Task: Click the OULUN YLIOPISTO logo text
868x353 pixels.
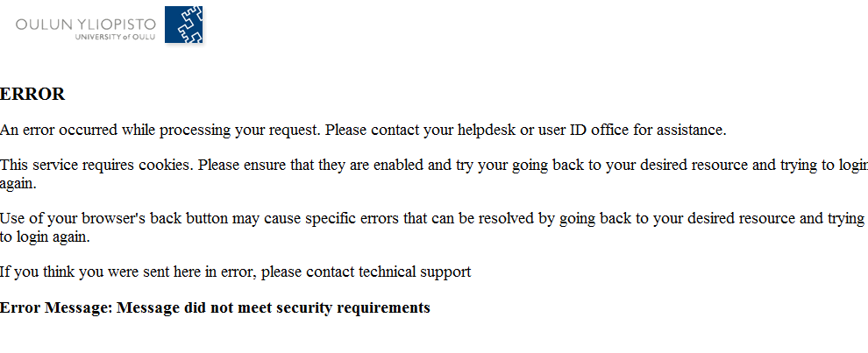Action: point(86,24)
